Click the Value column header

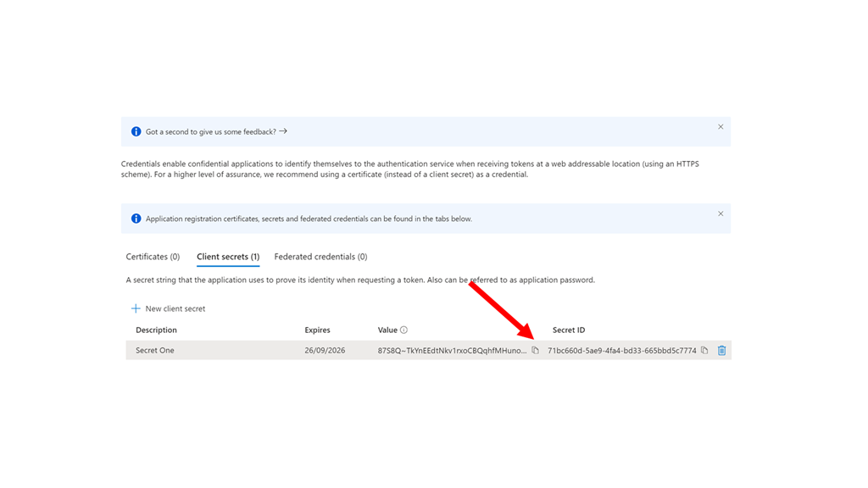(x=387, y=330)
